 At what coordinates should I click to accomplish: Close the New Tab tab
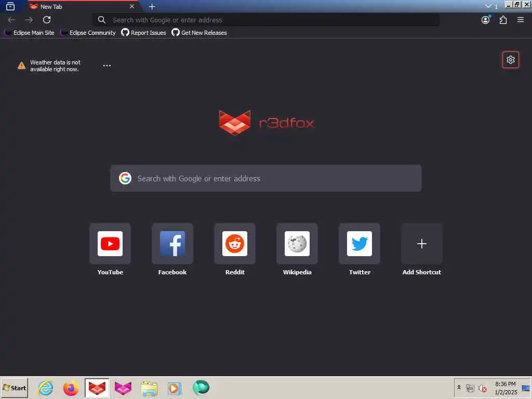[x=132, y=6]
